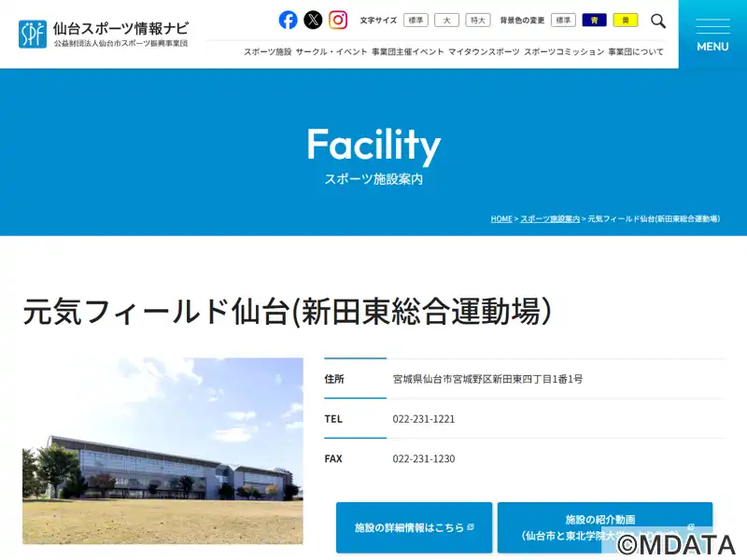
Task: Set font size to 大
Action: (x=447, y=20)
